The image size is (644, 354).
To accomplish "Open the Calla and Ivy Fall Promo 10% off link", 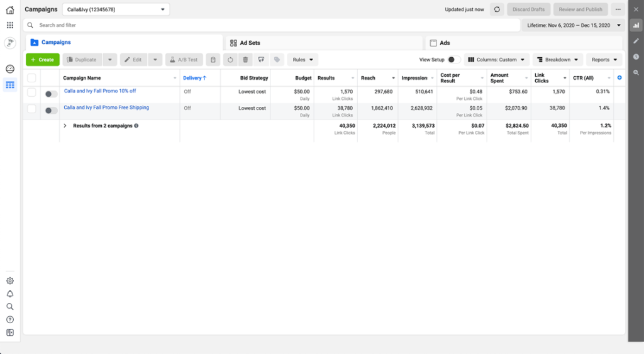I will pyautogui.click(x=100, y=91).
